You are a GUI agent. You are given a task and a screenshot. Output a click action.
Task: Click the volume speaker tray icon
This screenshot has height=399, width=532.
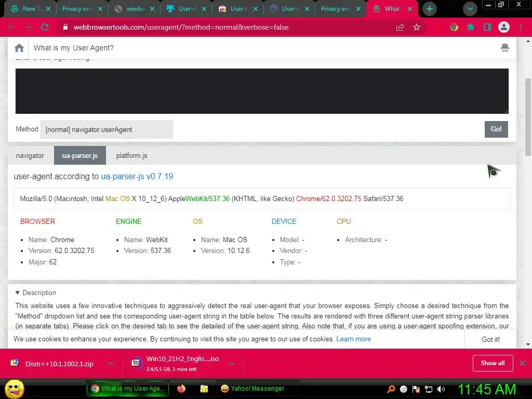441,389
